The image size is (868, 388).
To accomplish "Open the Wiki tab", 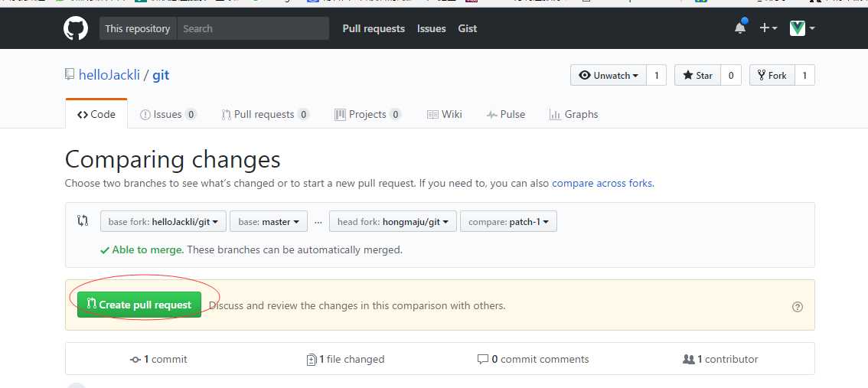I will (x=444, y=114).
